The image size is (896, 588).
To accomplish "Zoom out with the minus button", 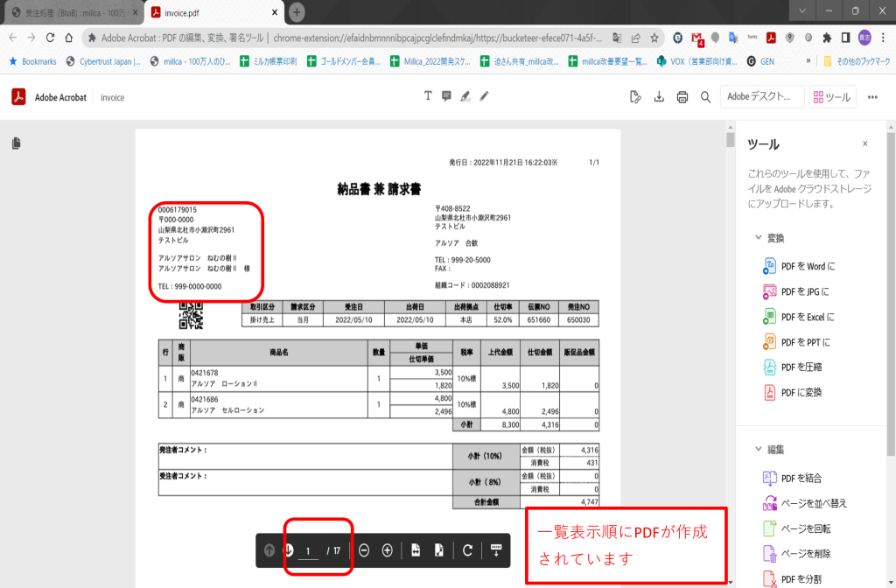I will tap(364, 550).
